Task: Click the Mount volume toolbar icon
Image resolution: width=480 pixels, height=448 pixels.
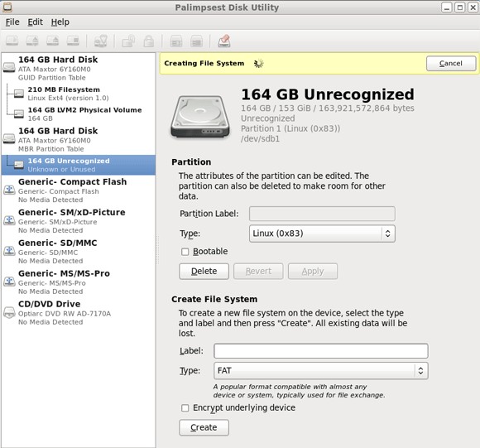Action: (x=12, y=41)
